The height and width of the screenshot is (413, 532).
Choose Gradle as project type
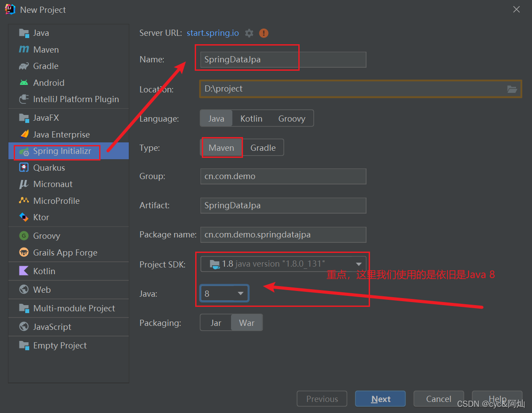(x=263, y=148)
